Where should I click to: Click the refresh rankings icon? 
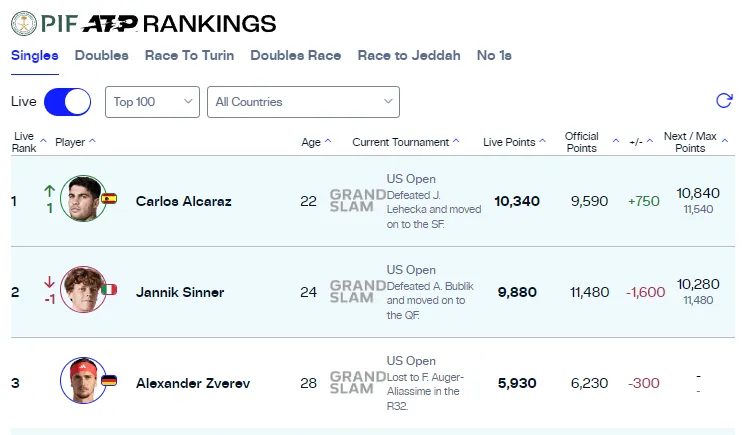[724, 101]
